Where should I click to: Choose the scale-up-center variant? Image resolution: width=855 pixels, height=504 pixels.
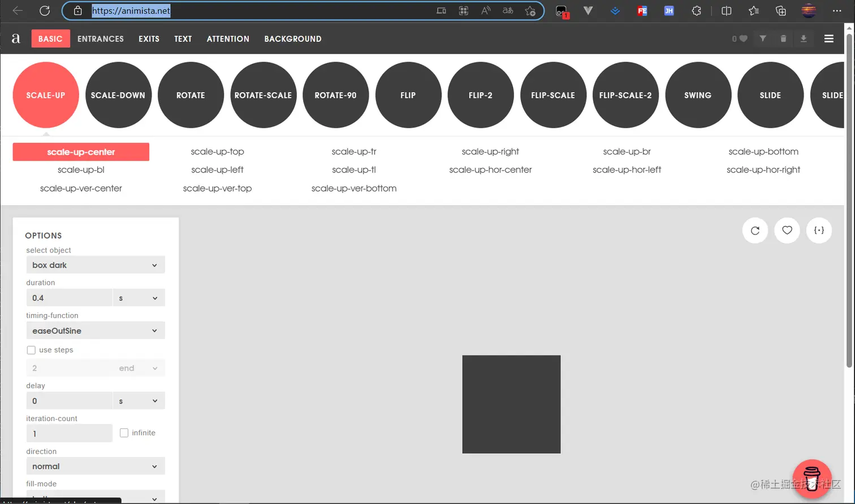click(x=81, y=152)
